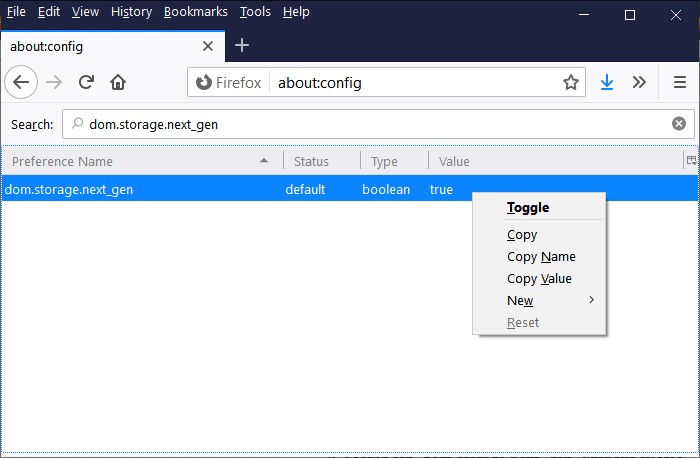Close the about:config tab

(x=208, y=46)
